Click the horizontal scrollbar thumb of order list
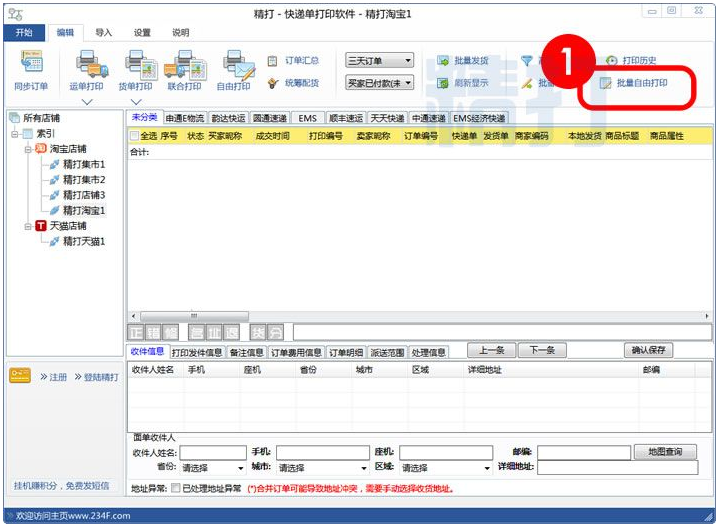 (x=194, y=316)
